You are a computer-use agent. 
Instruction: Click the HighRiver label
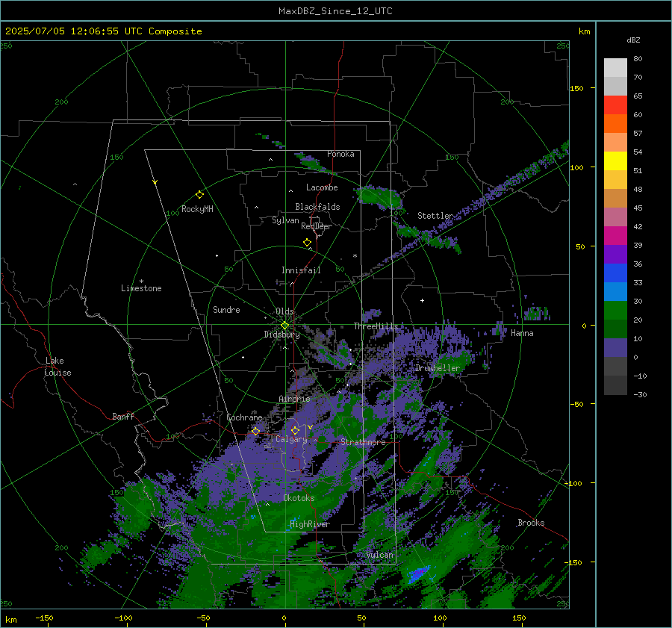click(310, 524)
